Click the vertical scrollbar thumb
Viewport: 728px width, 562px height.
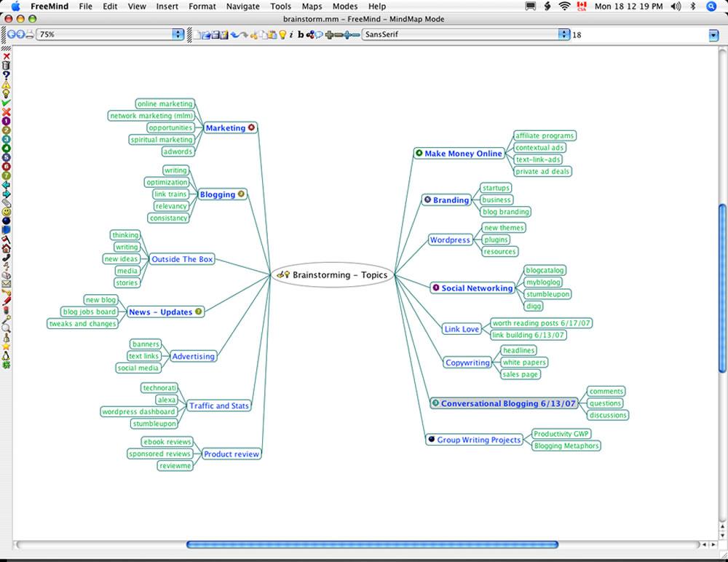click(722, 288)
